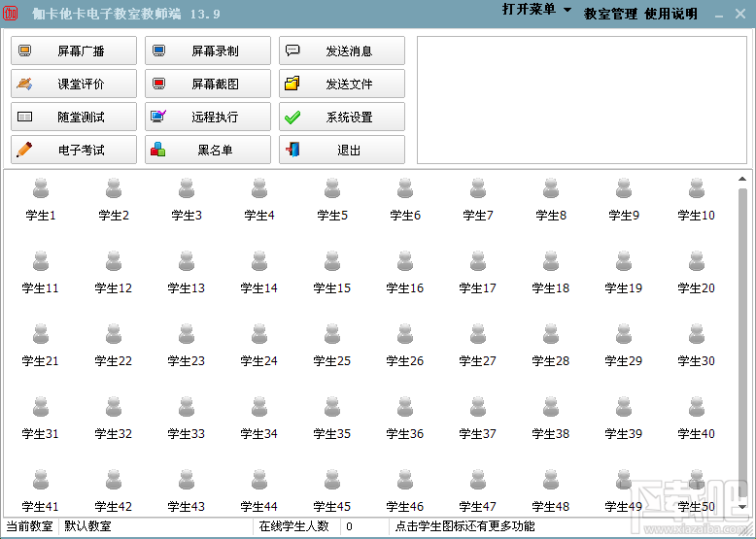The width and height of the screenshot is (756, 539).
Task: Select student icon 学生40
Action: tap(696, 407)
